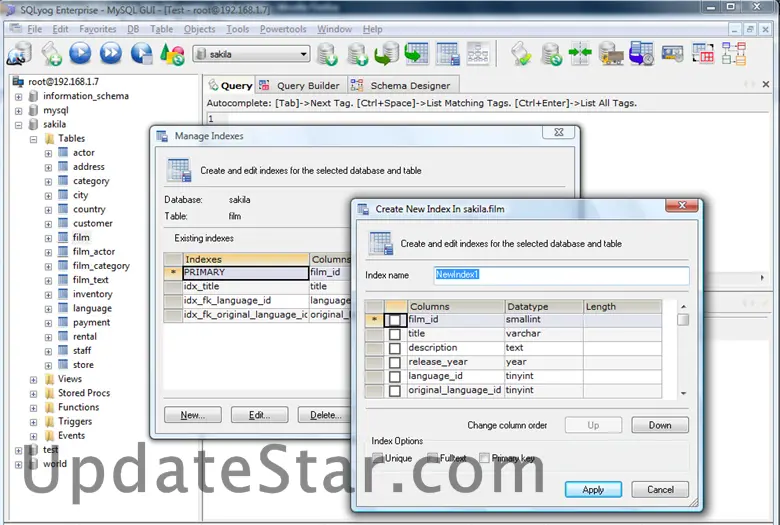
Task: Click the Manage Indexes dialog title icon
Action: click(162, 136)
